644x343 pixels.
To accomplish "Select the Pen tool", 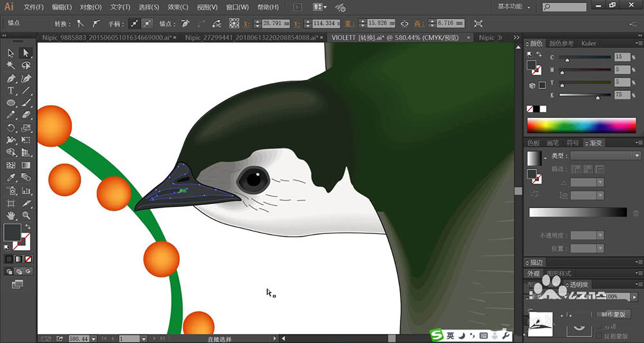I will coord(11,78).
